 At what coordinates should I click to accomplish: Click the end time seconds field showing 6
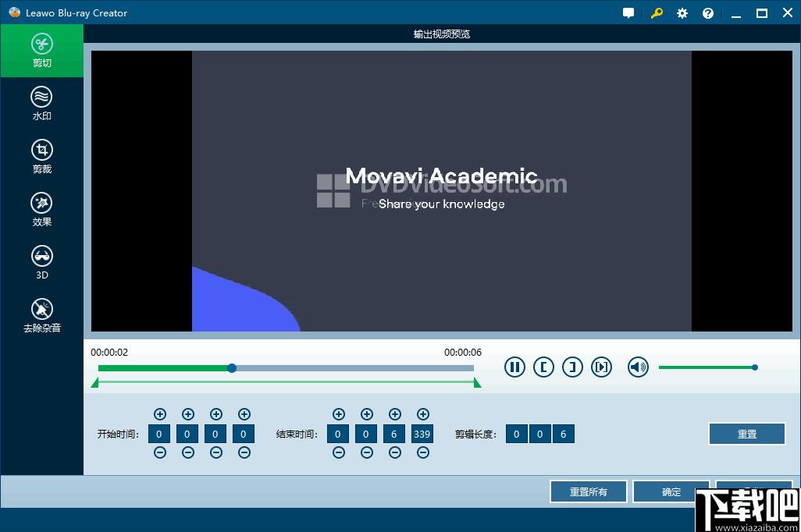394,434
